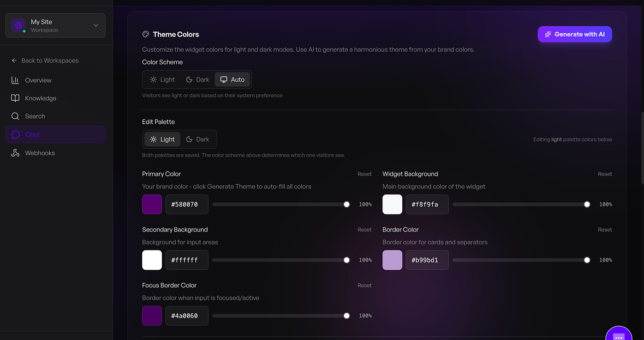Click the Search magnifier icon
The width and height of the screenshot is (644, 340).
(x=16, y=116)
